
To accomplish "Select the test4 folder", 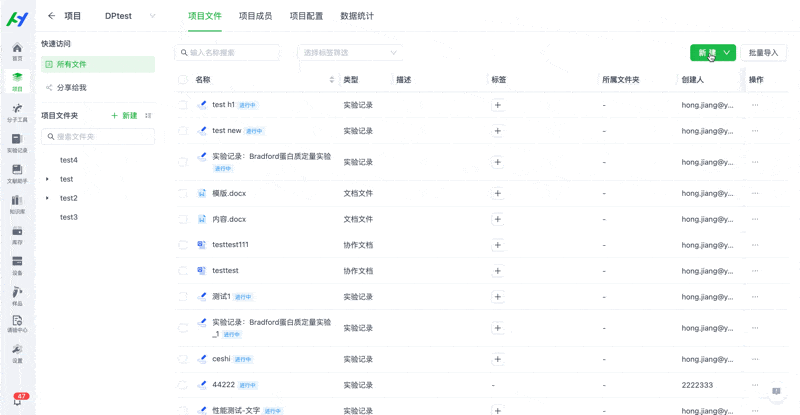I will click(68, 160).
